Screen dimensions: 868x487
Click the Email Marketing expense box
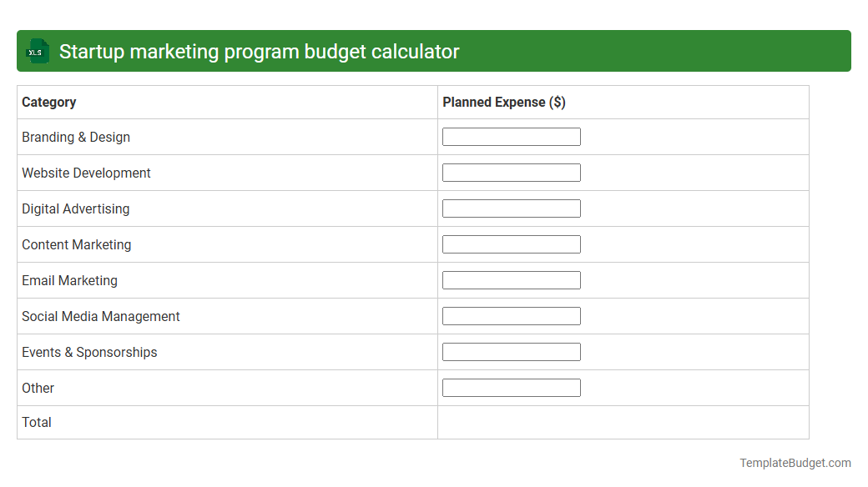(511, 279)
